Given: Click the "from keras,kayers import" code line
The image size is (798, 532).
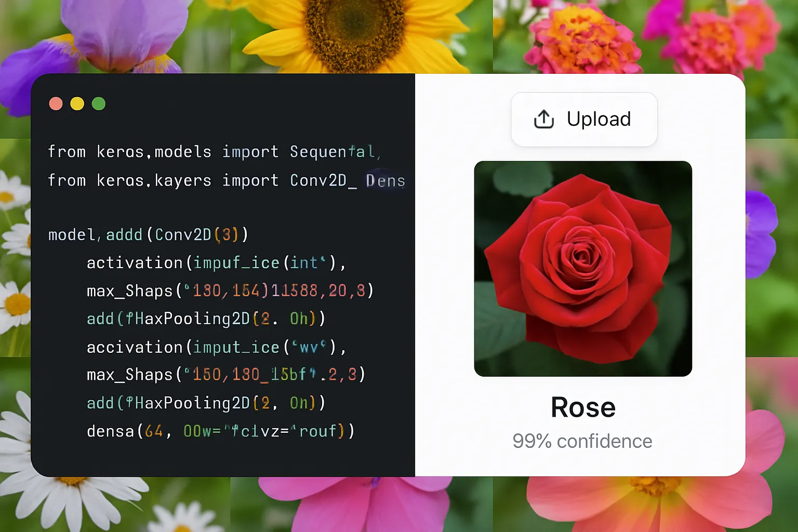Looking at the screenshot, I should click(x=227, y=180).
